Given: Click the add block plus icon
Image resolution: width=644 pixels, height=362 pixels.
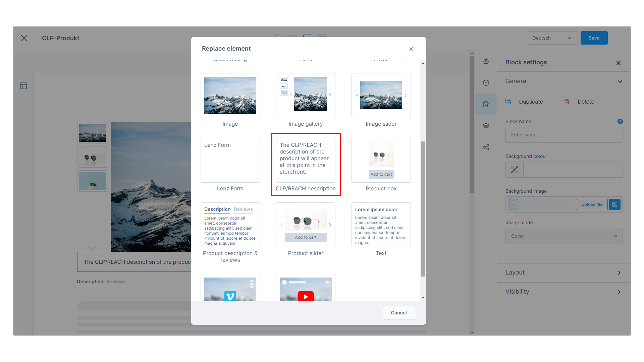Looking at the screenshot, I should (x=486, y=83).
